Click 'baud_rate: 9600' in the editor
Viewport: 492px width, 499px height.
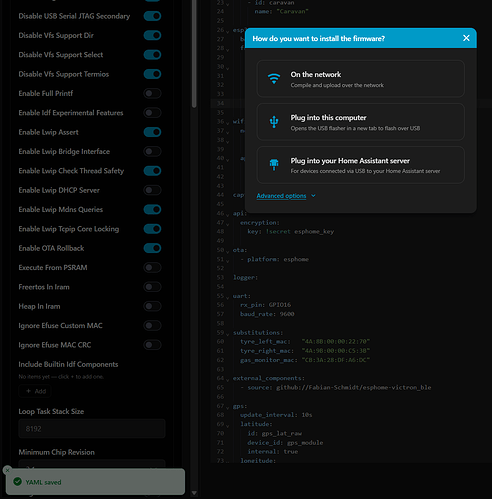[x=267, y=314]
